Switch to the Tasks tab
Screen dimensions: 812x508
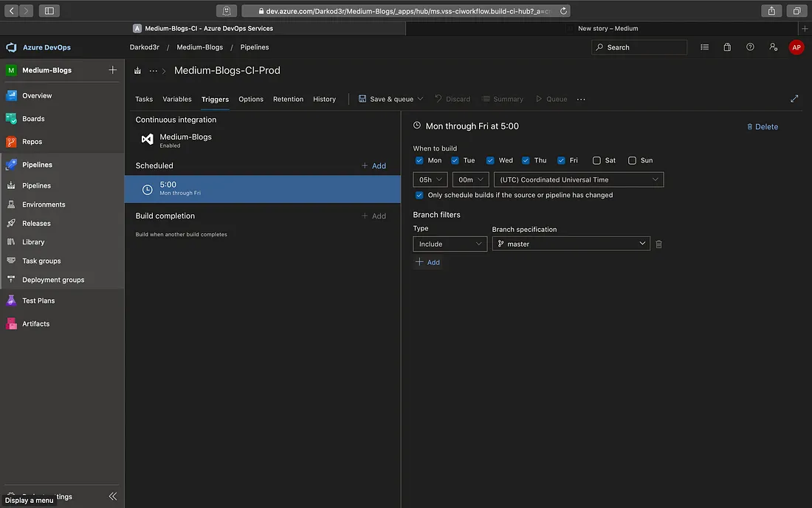click(x=144, y=99)
